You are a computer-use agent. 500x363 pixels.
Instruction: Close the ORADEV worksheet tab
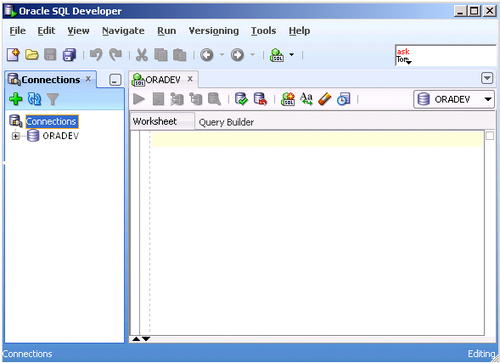click(190, 79)
